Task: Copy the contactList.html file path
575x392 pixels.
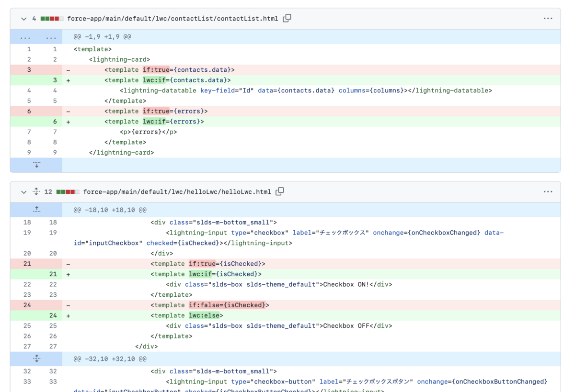Action: (x=287, y=18)
